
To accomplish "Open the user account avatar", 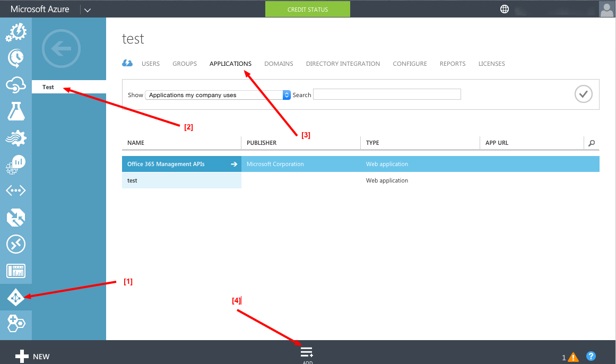I will [x=606, y=9].
